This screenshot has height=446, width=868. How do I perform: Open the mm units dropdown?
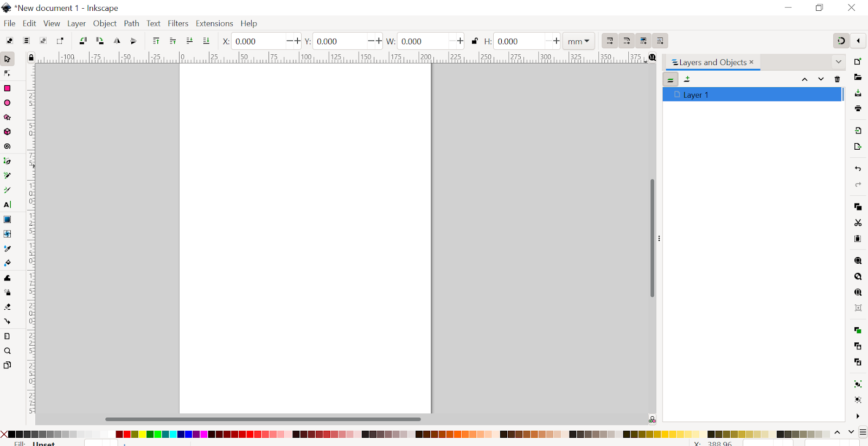(x=579, y=41)
